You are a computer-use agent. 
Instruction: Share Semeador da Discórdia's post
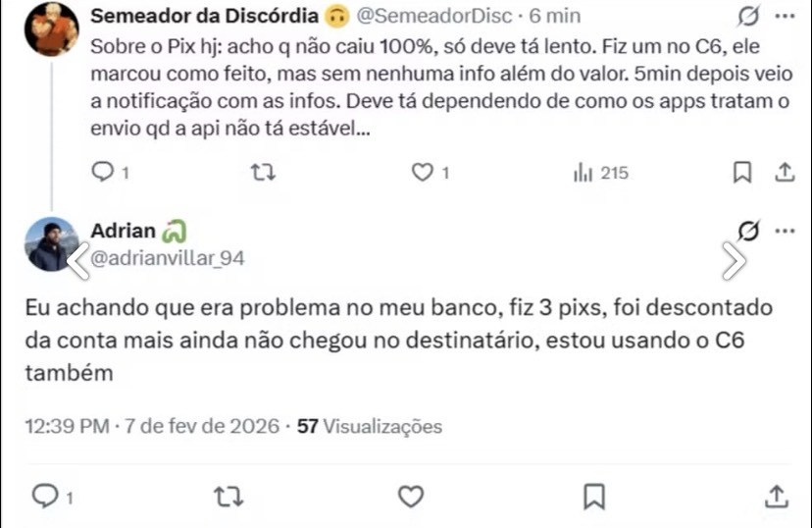(x=785, y=173)
